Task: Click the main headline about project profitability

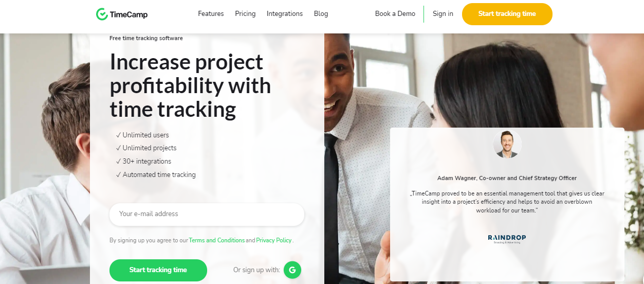Action: [x=190, y=85]
